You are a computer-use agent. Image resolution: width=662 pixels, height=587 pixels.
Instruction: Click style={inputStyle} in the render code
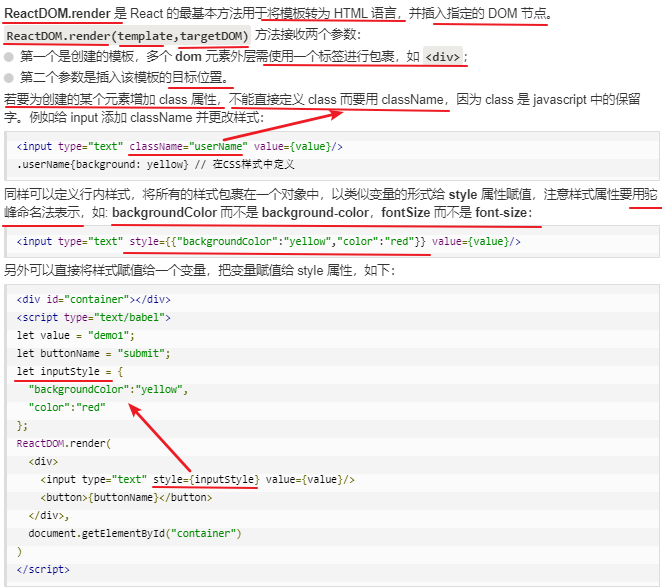click(206, 480)
